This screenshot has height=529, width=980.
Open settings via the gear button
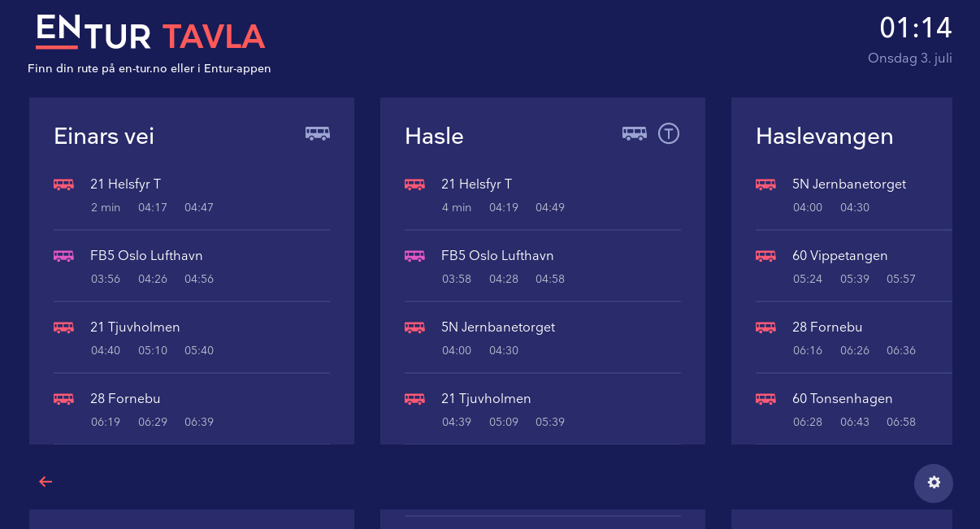(x=933, y=483)
